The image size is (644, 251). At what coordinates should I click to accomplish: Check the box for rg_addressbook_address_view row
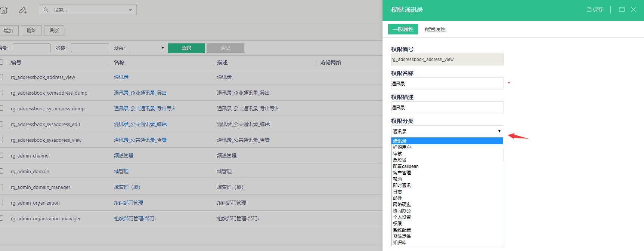(1, 77)
